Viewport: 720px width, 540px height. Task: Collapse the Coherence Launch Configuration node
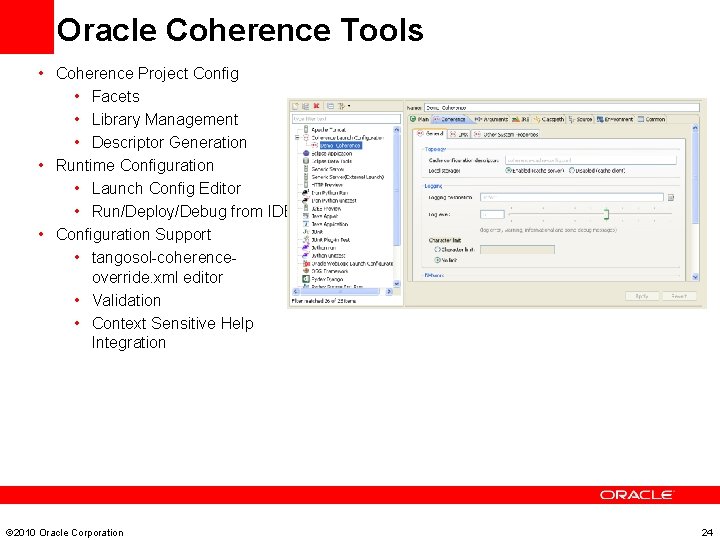pyautogui.click(x=297, y=137)
